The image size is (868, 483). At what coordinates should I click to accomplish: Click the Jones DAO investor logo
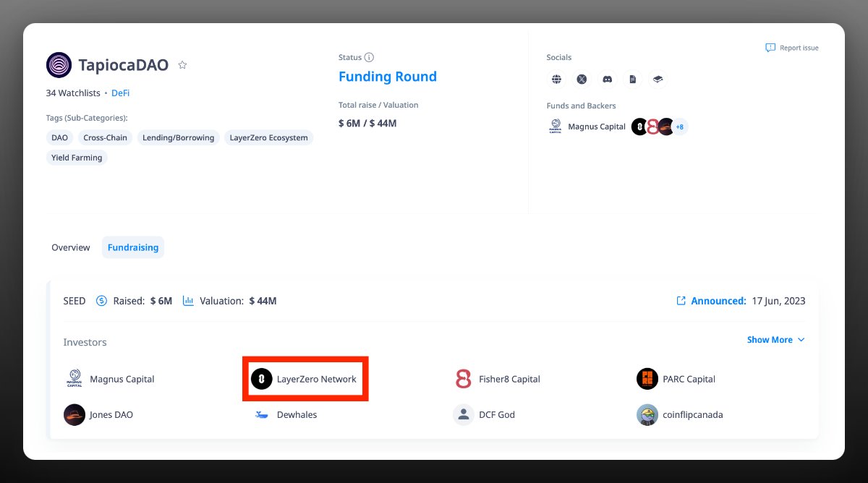click(75, 415)
